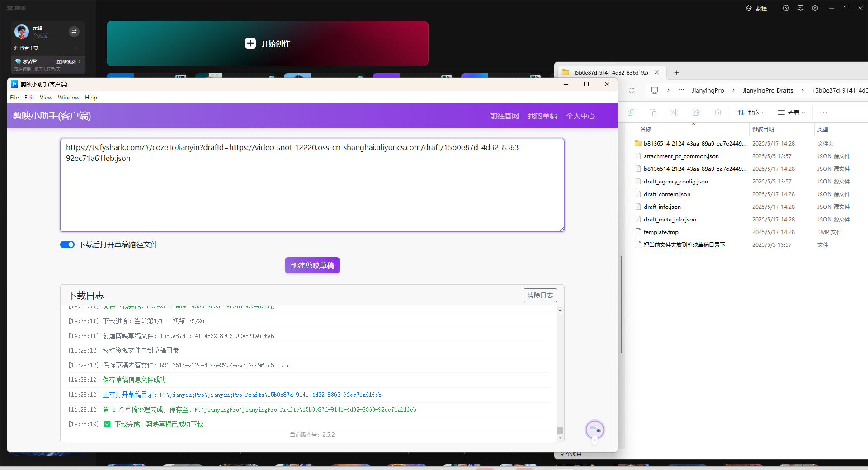
Task: Open 个人中心 in the header
Action: tap(580, 116)
